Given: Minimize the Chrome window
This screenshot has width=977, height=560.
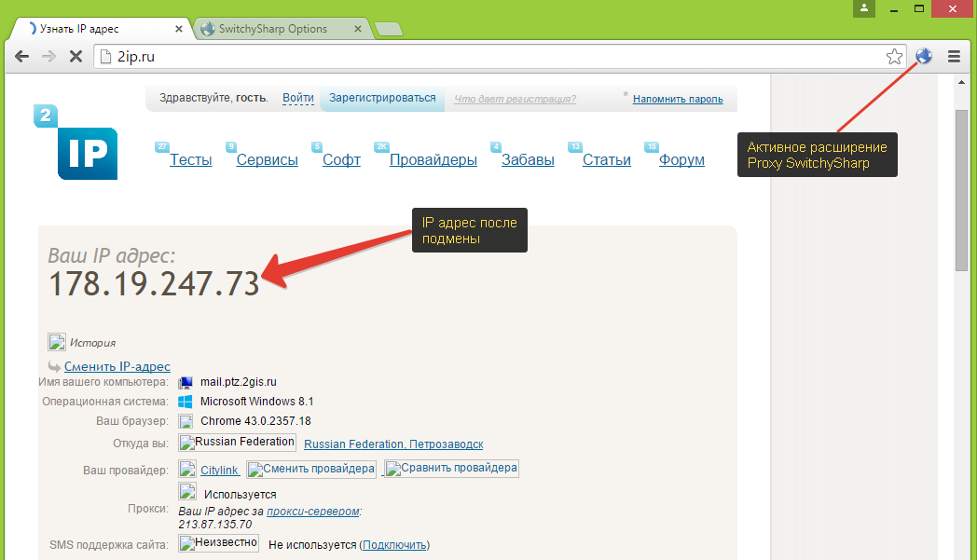Looking at the screenshot, I should pyautogui.click(x=894, y=8).
